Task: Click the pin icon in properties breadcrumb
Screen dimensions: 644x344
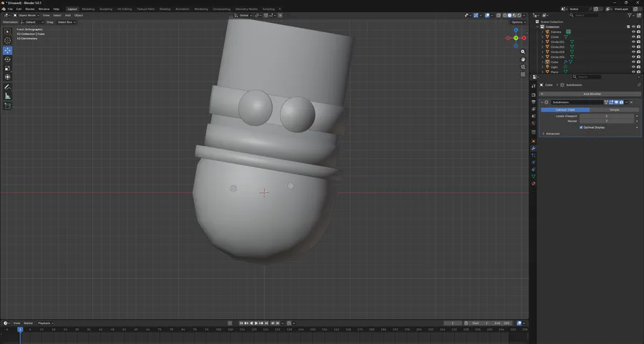Action: click(x=639, y=85)
